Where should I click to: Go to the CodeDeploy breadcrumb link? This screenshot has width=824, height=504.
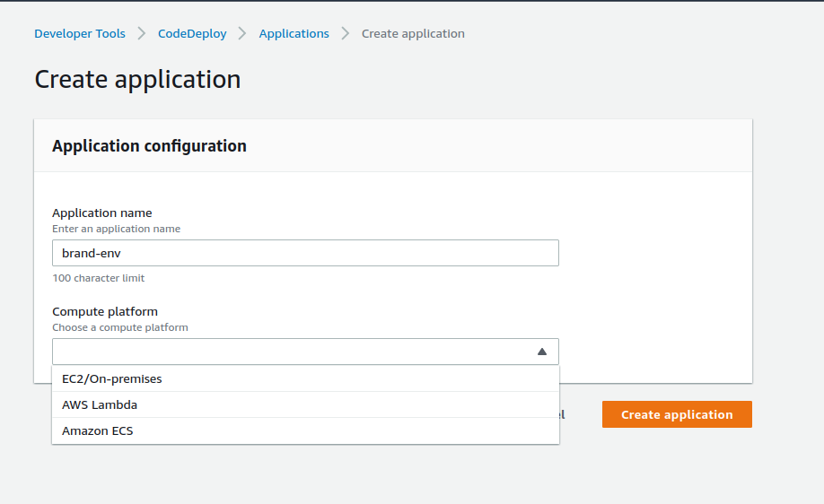point(192,33)
